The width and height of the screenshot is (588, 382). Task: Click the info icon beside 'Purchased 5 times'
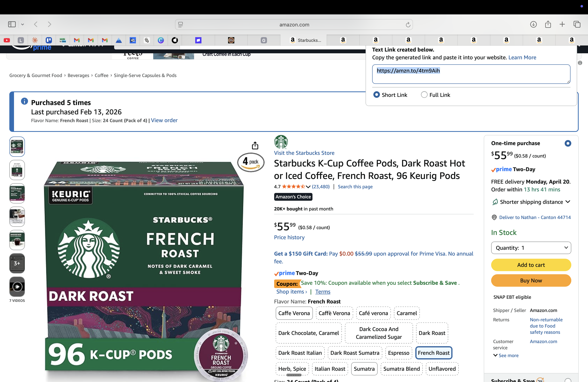(x=24, y=101)
